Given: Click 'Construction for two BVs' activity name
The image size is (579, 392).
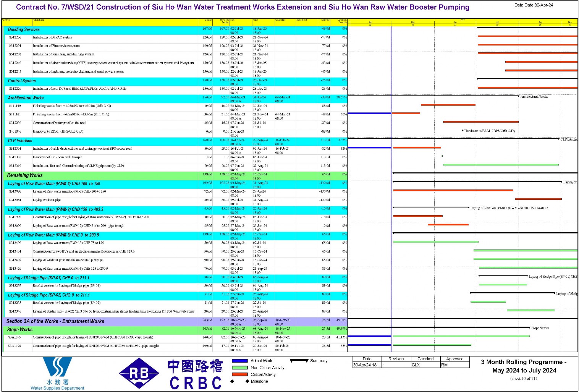Looking at the screenshot, I should [x=84, y=251].
